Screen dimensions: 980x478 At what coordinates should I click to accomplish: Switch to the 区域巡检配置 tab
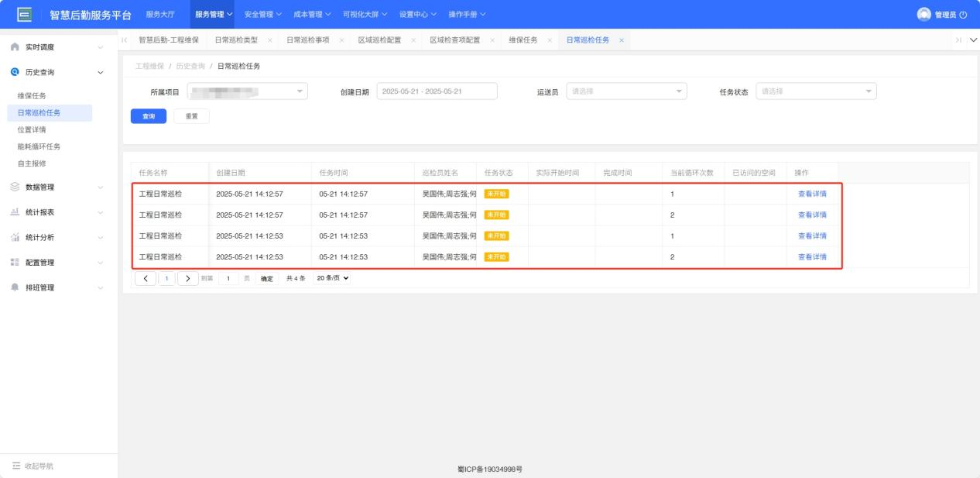tap(379, 40)
